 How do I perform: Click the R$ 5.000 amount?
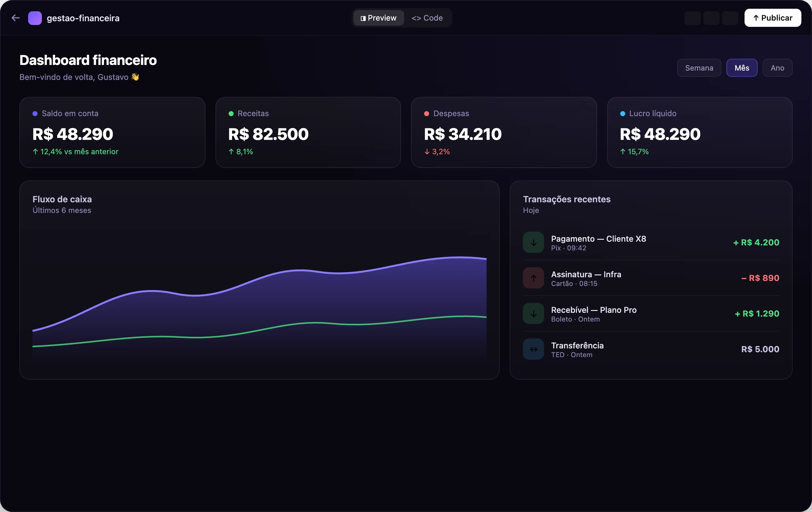(x=760, y=349)
